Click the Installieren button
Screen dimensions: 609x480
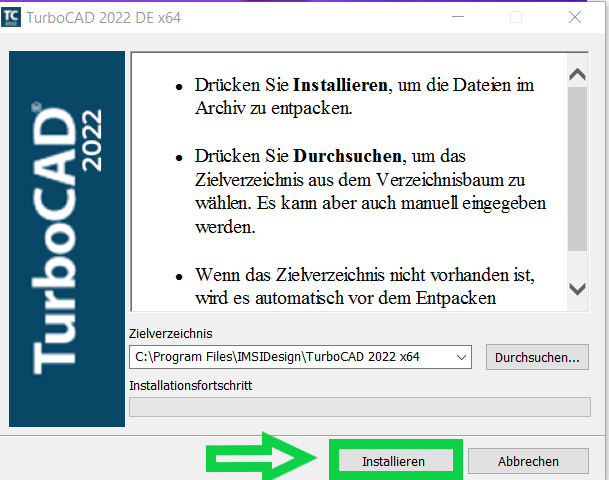[x=395, y=461]
